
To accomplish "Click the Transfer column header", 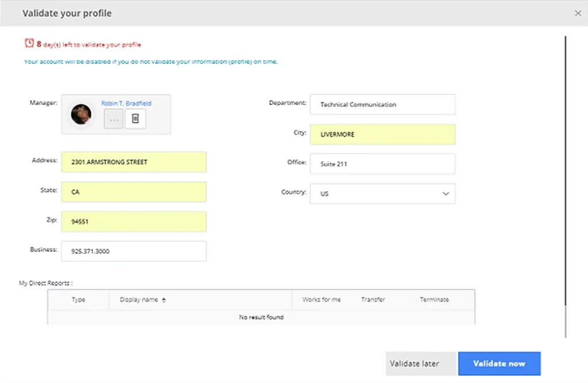I will [373, 299].
